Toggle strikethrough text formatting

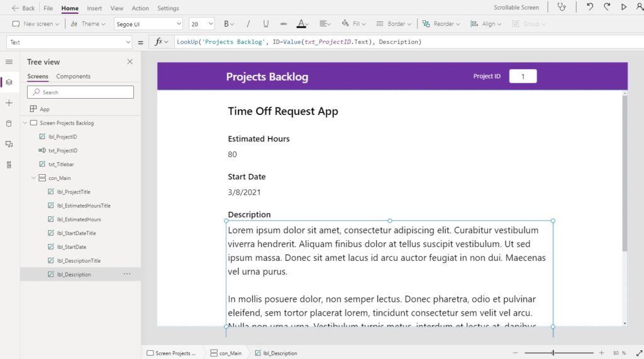pos(284,24)
